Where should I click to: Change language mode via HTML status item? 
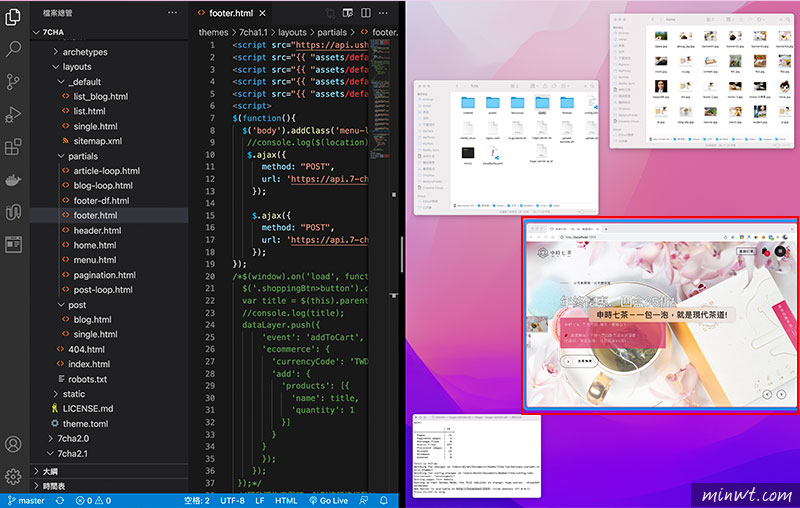pyautogui.click(x=286, y=500)
